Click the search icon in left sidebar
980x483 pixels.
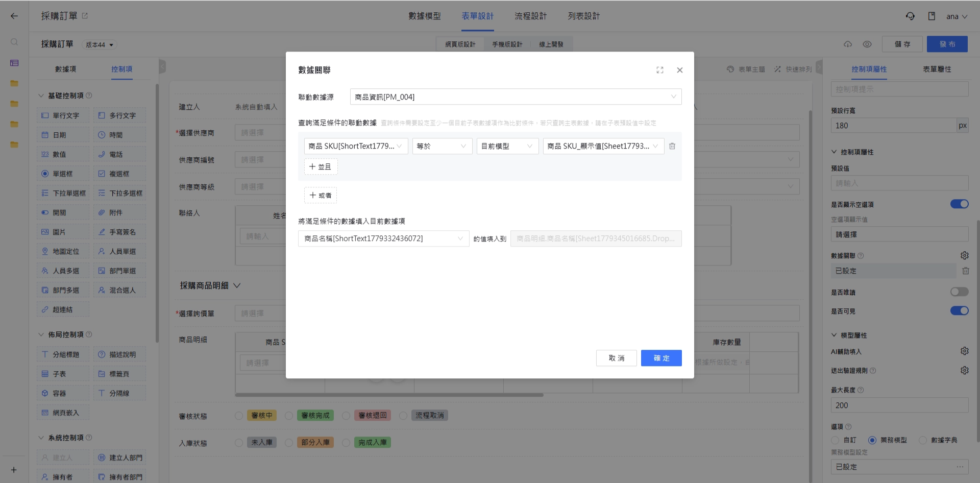point(14,42)
